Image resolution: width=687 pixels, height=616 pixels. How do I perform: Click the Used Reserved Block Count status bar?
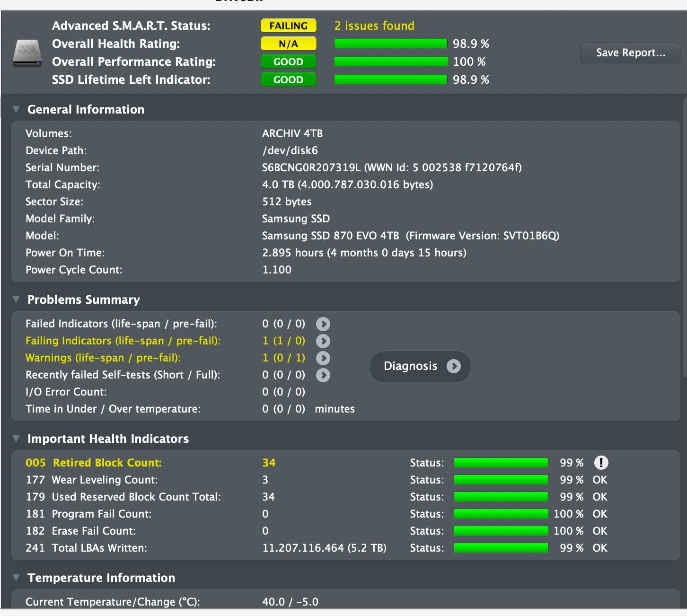[501, 497]
